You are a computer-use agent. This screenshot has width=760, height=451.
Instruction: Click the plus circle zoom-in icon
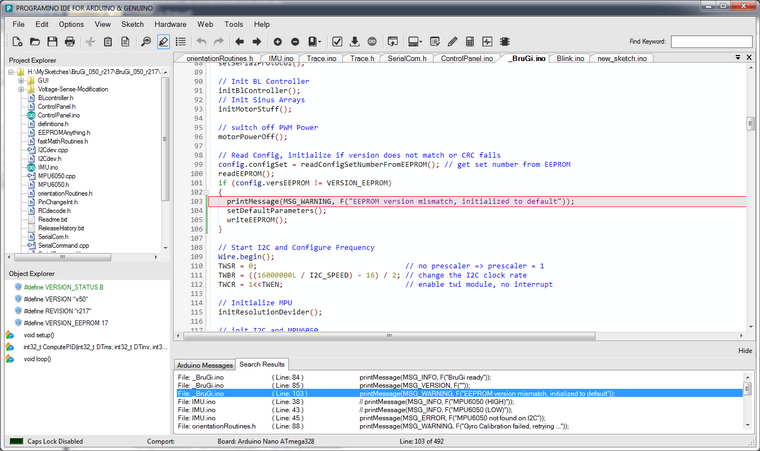[x=277, y=42]
